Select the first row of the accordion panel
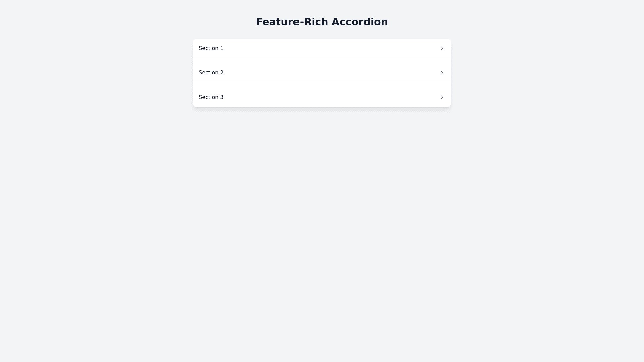The image size is (644, 362). click(x=322, y=48)
